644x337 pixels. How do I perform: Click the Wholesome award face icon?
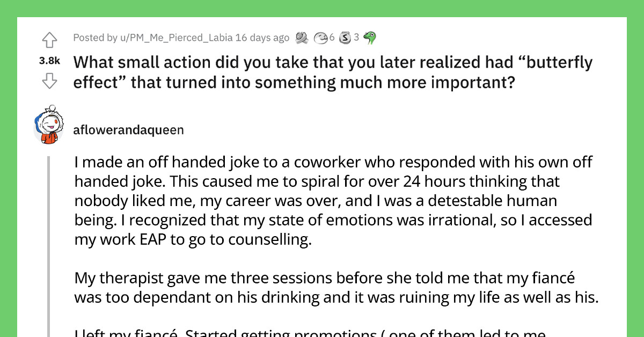pos(320,38)
